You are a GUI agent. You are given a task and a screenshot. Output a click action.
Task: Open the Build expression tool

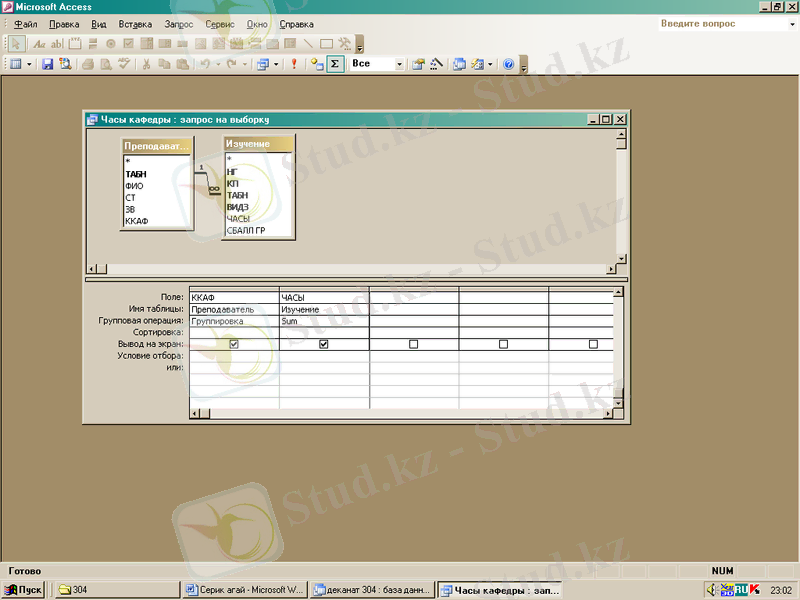436,64
